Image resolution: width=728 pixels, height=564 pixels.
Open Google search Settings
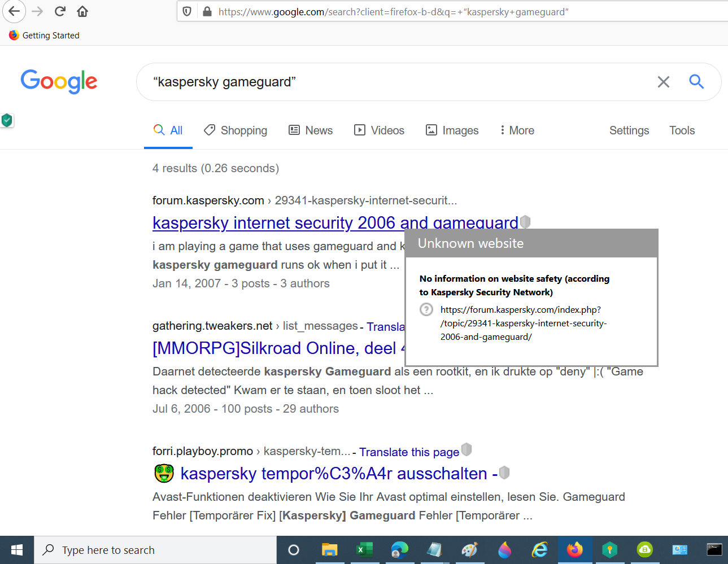tap(629, 130)
